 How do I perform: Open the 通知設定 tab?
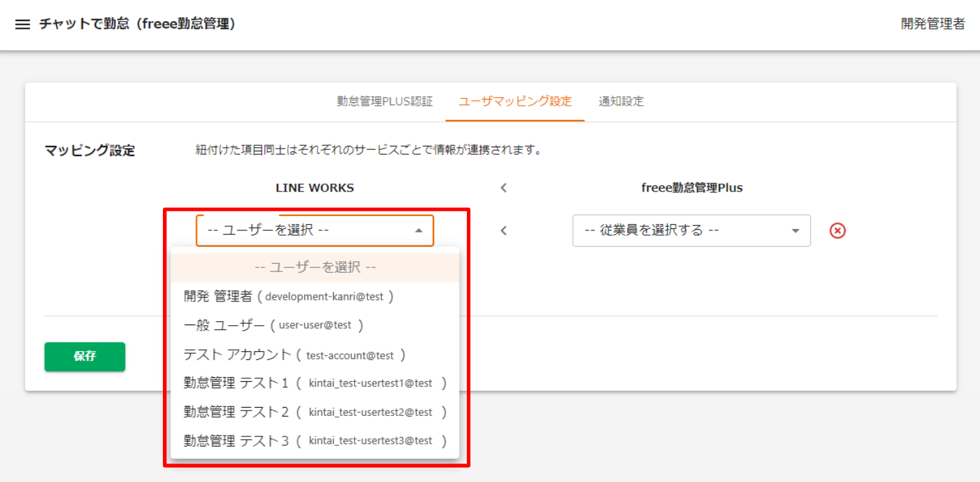pyautogui.click(x=622, y=102)
